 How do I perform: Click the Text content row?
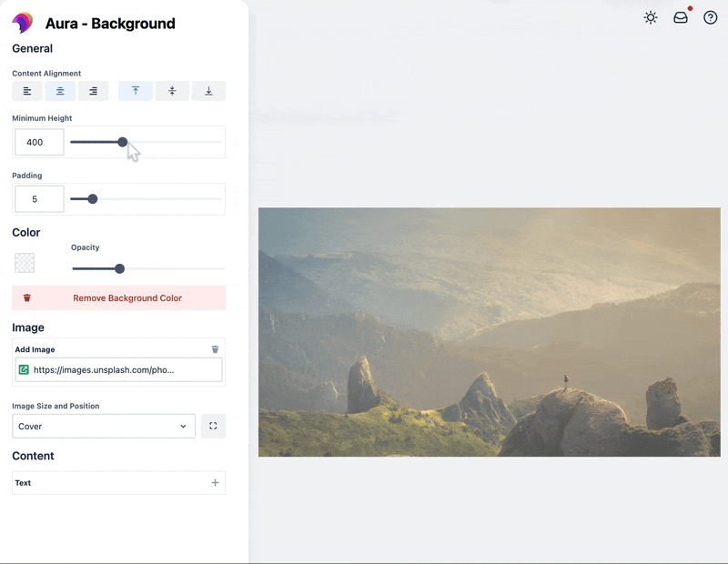(x=119, y=483)
